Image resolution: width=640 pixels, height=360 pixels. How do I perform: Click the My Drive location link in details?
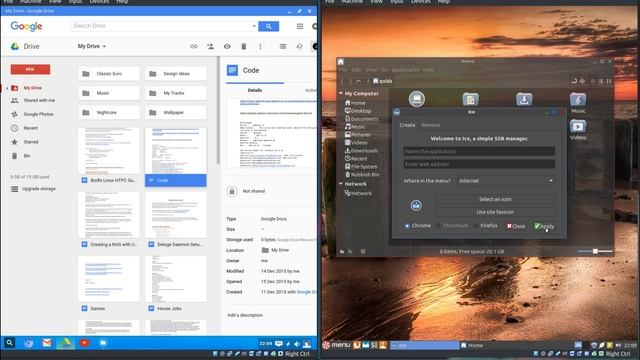pyautogui.click(x=276, y=250)
